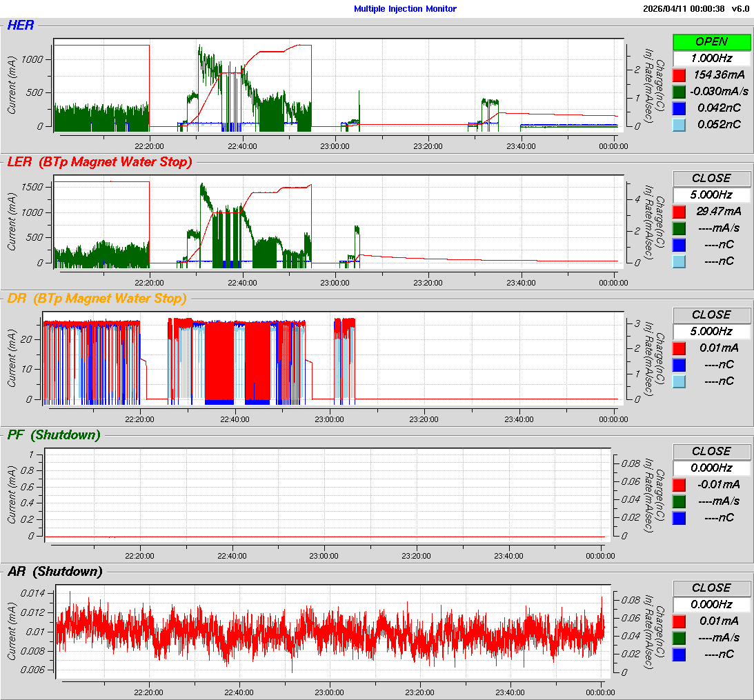Click inside the AR current plot area

click(x=331, y=632)
